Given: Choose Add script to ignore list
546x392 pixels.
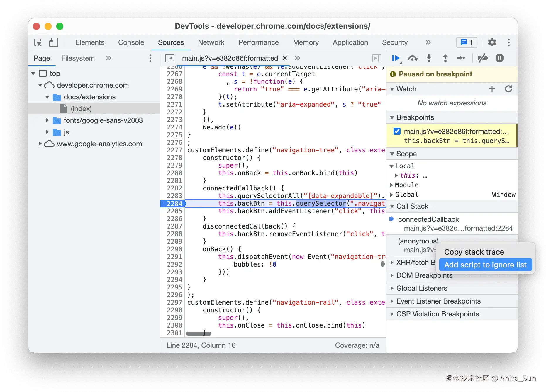Looking at the screenshot, I should [486, 265].
